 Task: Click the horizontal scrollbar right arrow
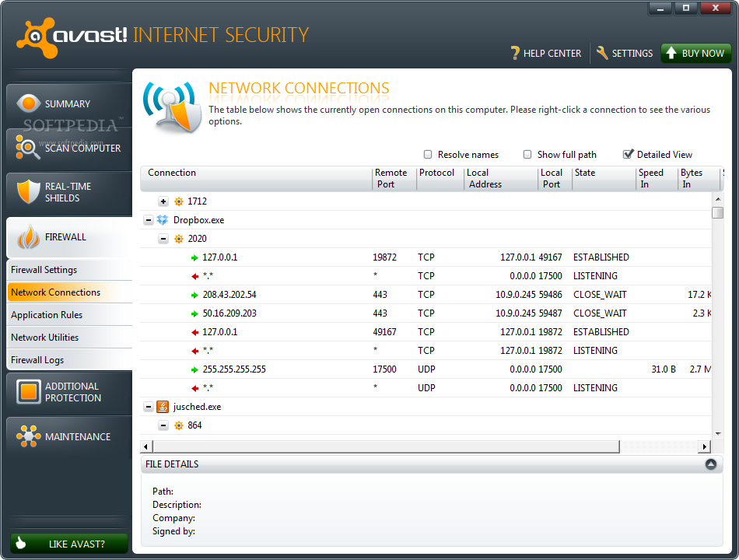tap(705, 446)
